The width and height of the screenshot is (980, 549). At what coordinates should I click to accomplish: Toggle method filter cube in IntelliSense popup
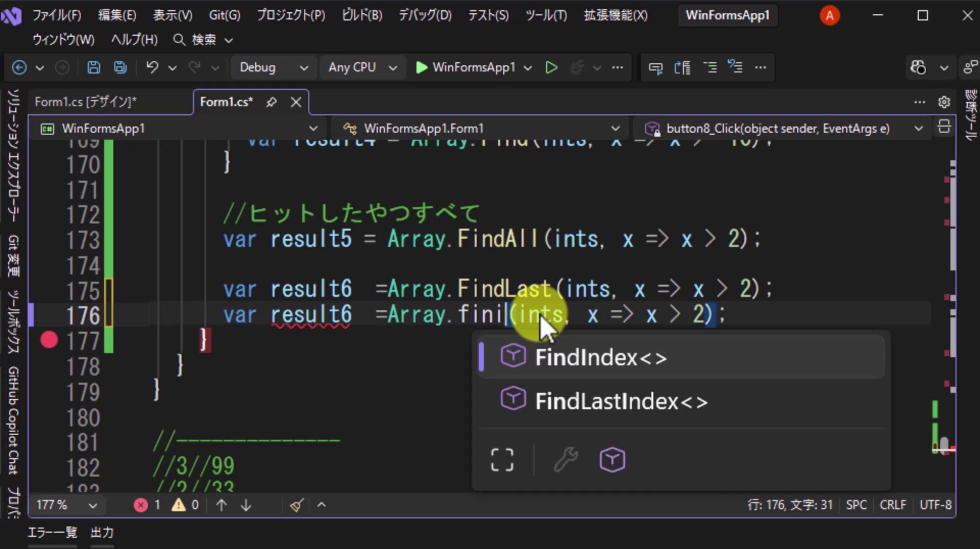coord(612,460)
